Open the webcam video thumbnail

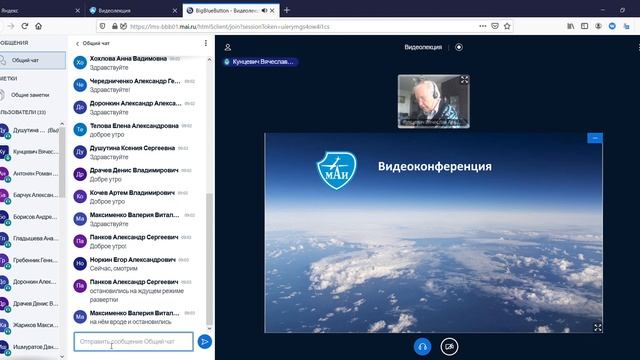click(x=433, y=101)
